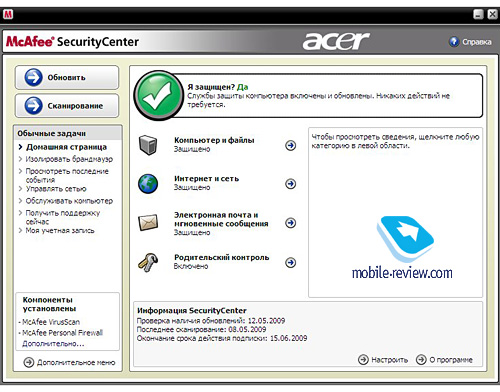Viewport: 500px width, 392px height.
Task: Click the Я защищен? Да status text
Action: tap(218, 87)
